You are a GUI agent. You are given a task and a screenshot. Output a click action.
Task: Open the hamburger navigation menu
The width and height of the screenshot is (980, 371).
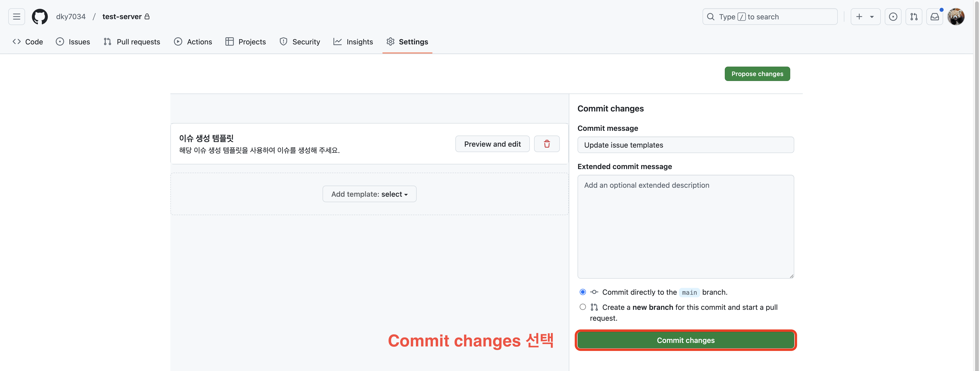click(x=16, y=17)
